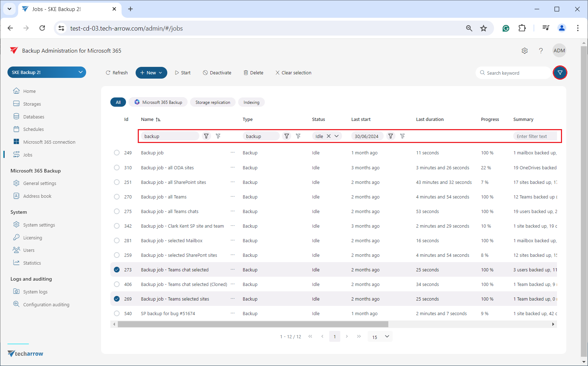This screenshot has height=366, width=588.
Task: Clear the Idle status filter value
Action: click(x=329, y=136)
